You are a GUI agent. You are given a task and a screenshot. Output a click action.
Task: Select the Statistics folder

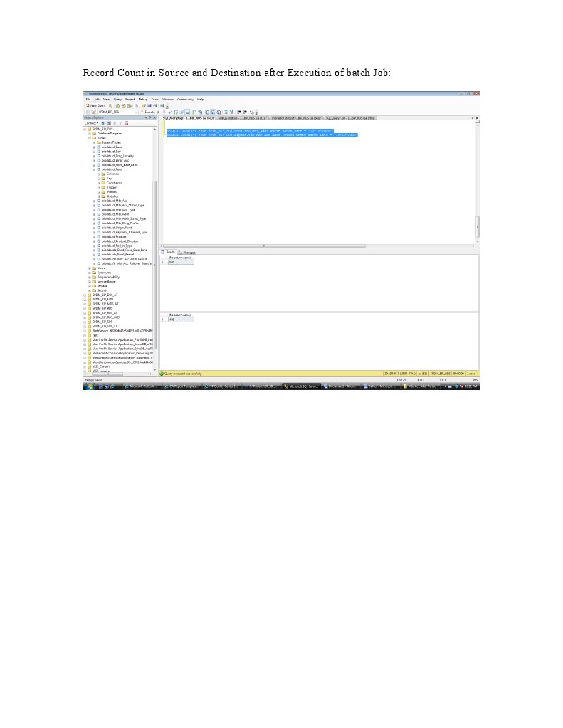click(112, 196)
